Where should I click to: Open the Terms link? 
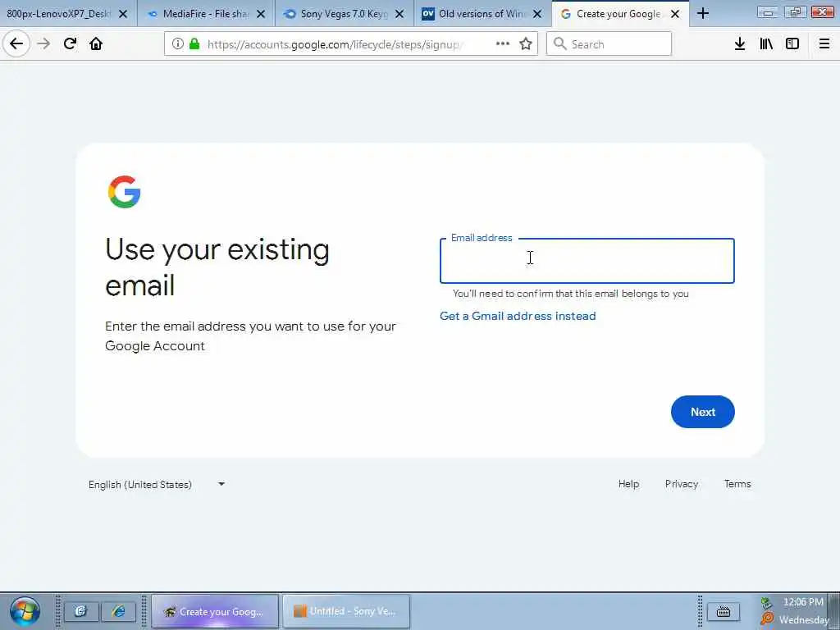[x=737, y=484]
